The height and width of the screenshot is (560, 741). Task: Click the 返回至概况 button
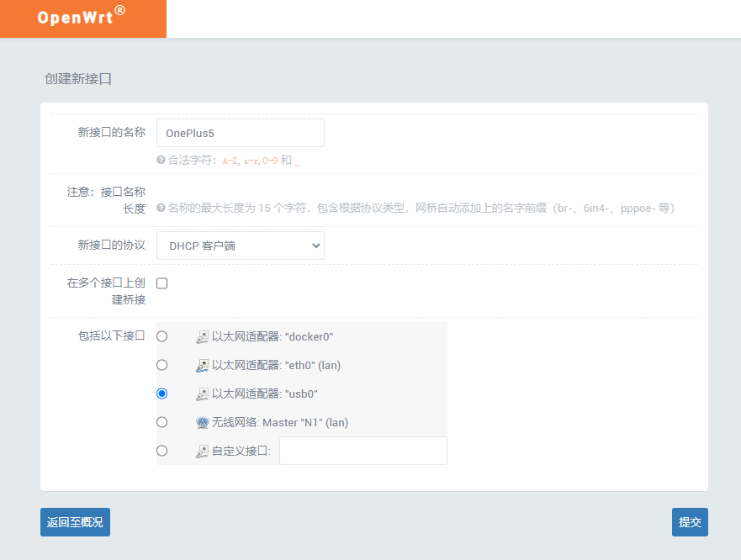click(x=75, y=522)
